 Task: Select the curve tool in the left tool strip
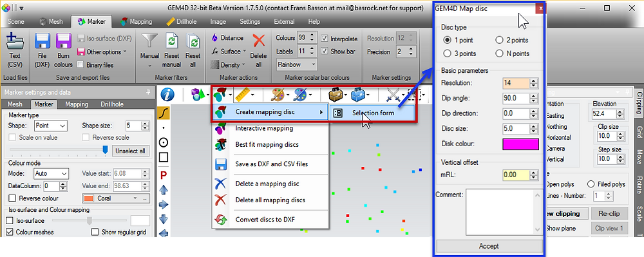pyautogui.click(x=163, y=113)
